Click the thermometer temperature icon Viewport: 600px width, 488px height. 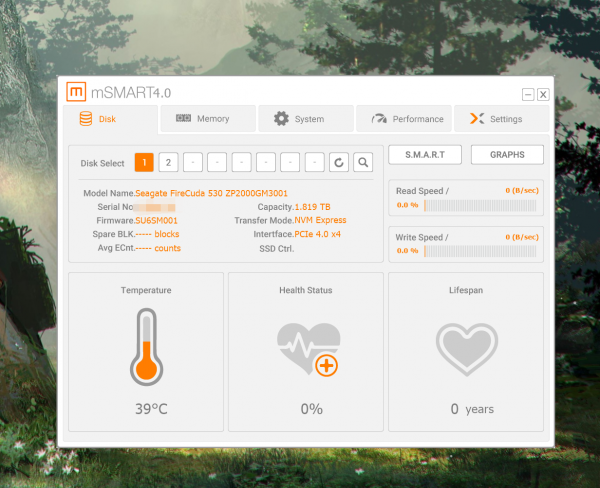point(147,346)
